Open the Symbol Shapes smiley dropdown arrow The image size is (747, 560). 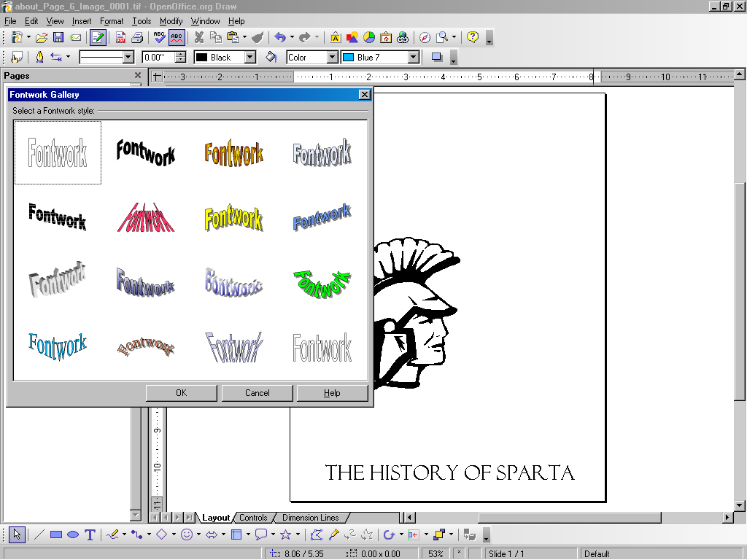click(x=198, y=534)
